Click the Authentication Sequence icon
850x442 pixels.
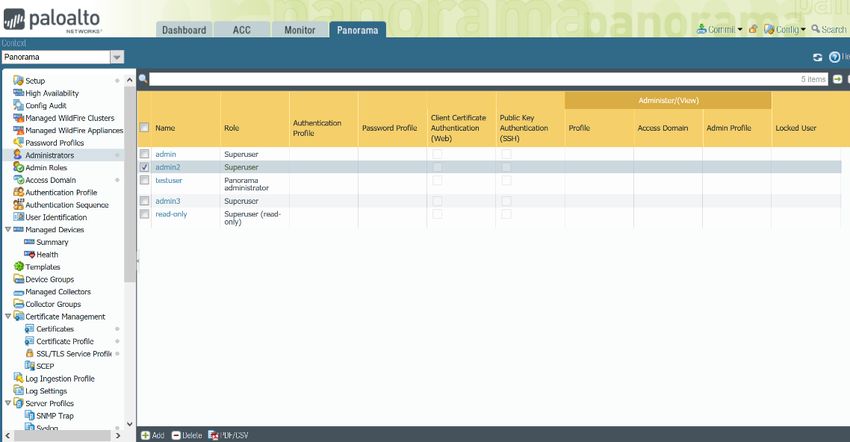pos(18,204)
